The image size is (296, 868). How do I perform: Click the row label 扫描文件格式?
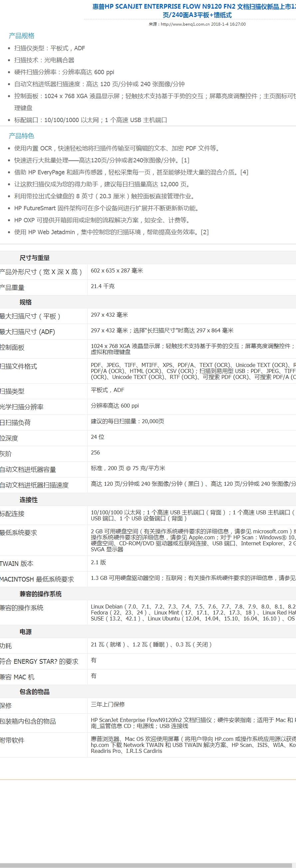click(x=19, y=367)
